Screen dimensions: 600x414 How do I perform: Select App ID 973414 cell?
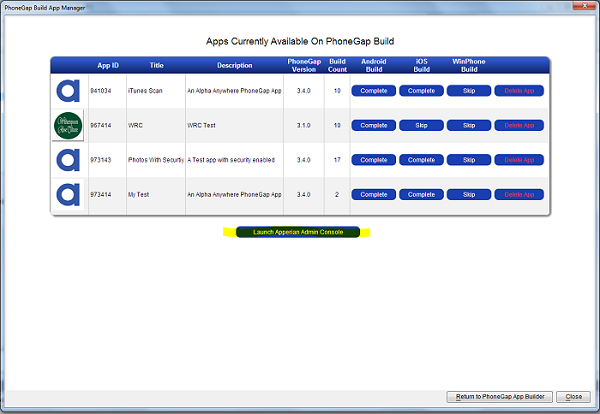pyautogui.click(x=101, y=194)
